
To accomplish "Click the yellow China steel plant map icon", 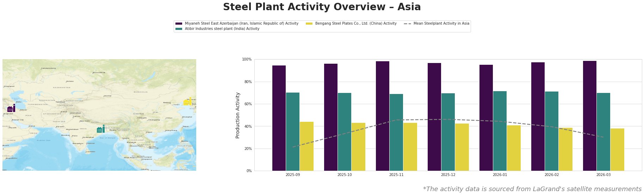I will 187,102.
